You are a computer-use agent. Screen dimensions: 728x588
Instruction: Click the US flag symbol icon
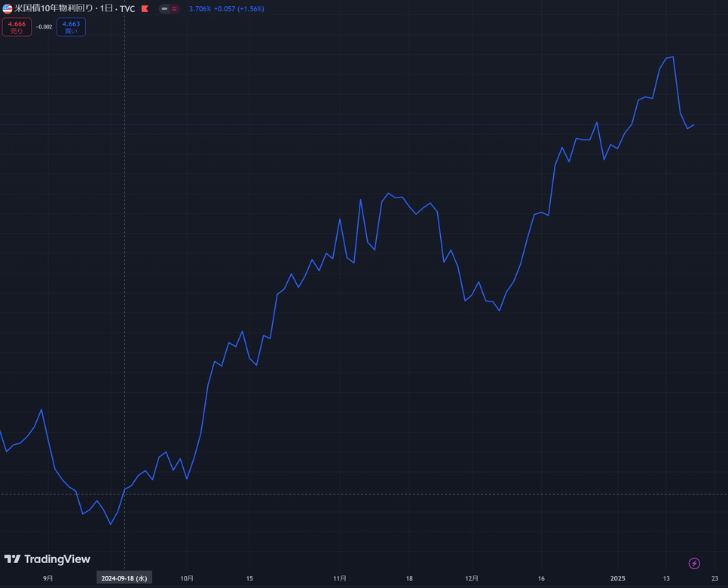click(8, 9)
